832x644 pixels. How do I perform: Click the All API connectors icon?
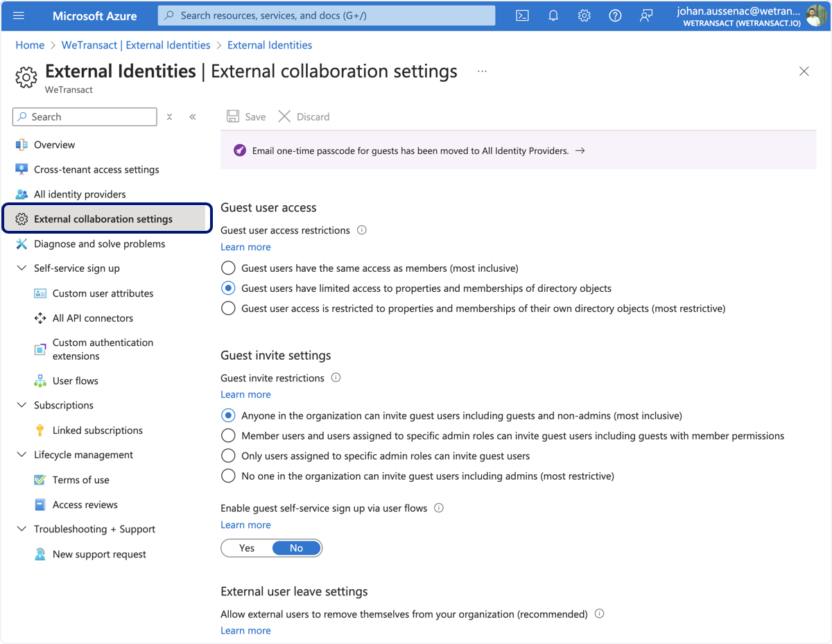pyautogui.click(x=40, y=318)
